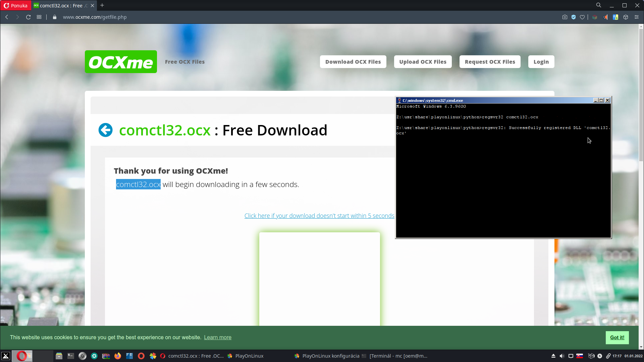Click the address bar URL field
Screen dimensions: 644x362
point(95,17)
